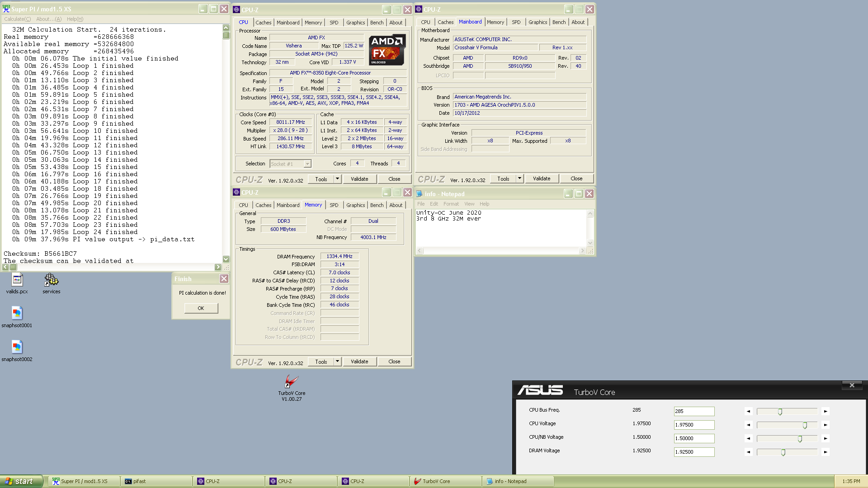Image resolution: width=868 pixels, height=488 pixels.
Task: Close the TurboV Core panel
Action: (852, 385)
